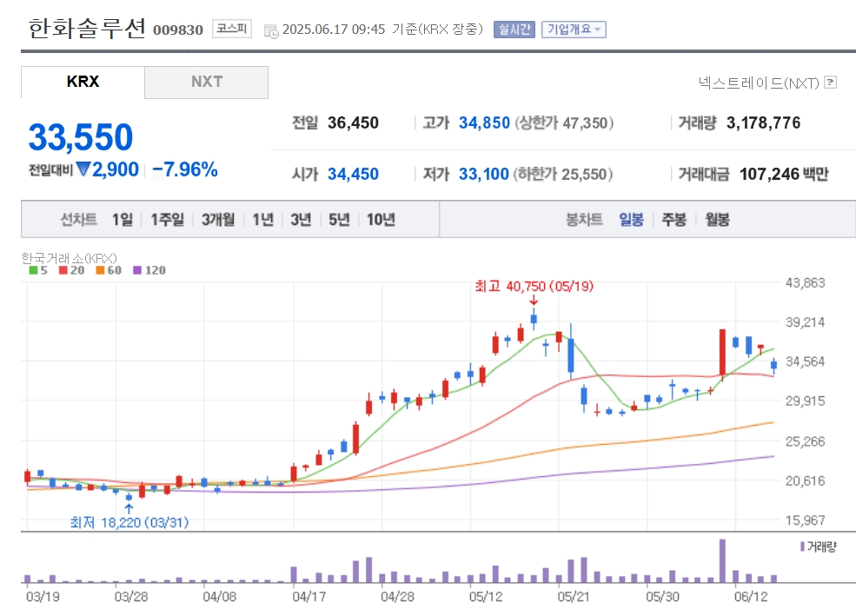Click the 한국거래소(KRX) chart caption
This screenshot has width=856, height=616.
pyautogui.click(x=69, y=258)
